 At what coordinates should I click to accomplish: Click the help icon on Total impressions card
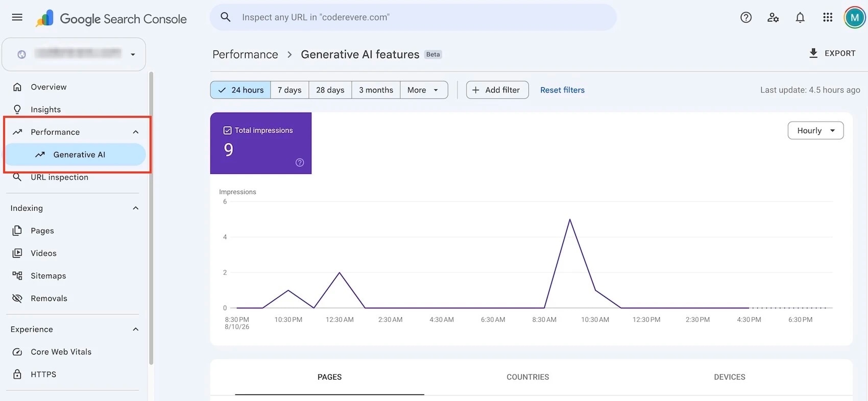pyautogui.click(x=300, y=163)
